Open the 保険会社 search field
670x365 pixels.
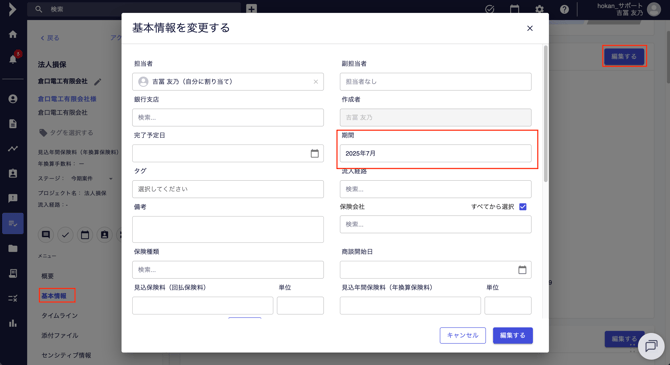[x=435, y=224]
